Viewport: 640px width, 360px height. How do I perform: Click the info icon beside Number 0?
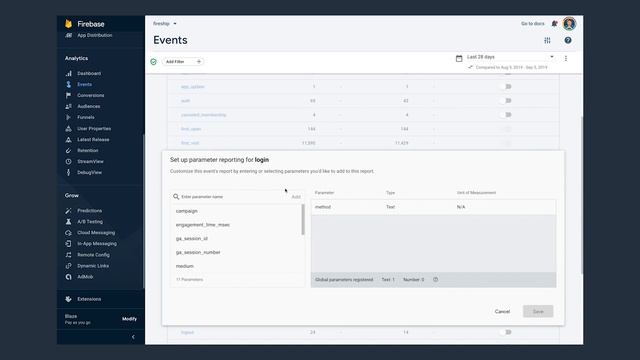click(436, 280)
